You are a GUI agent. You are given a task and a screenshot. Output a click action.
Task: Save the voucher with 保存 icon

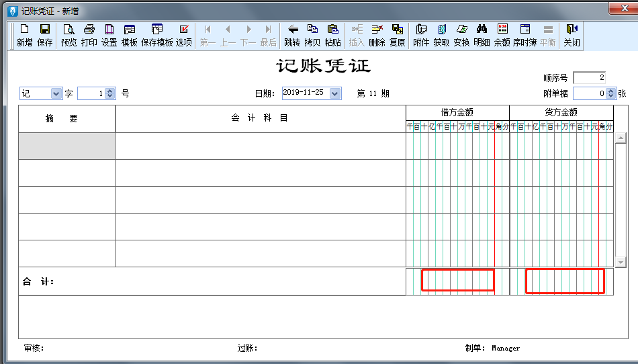click(x=45, y=35)
